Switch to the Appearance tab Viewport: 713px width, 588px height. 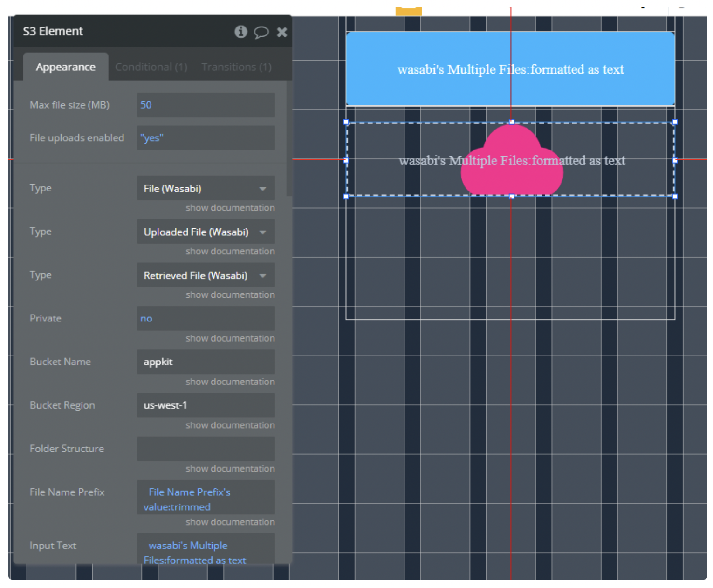coord(66,67)
